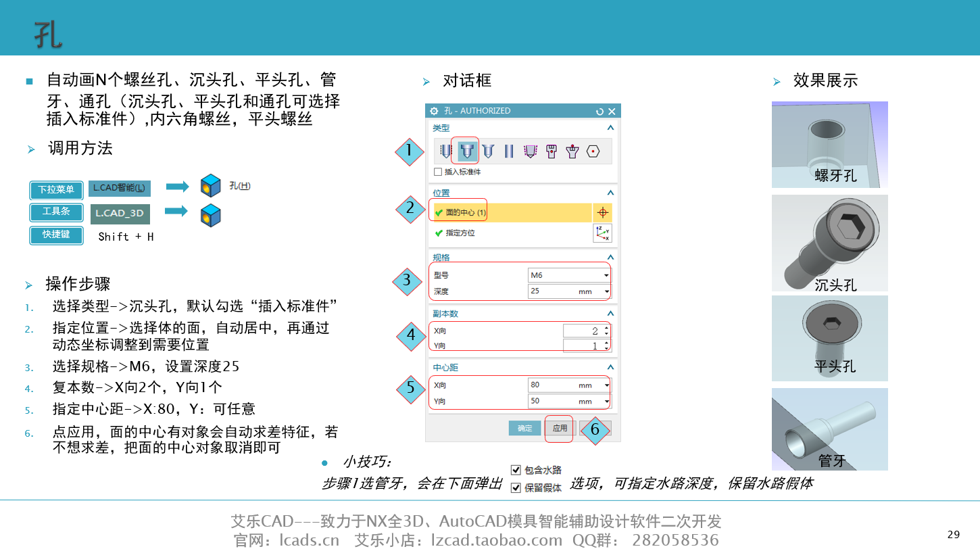Screen dimensions: 980x551
Task: Select the 面的中心 (1) row
Action: pyautogui.click(x=512, y=212)
